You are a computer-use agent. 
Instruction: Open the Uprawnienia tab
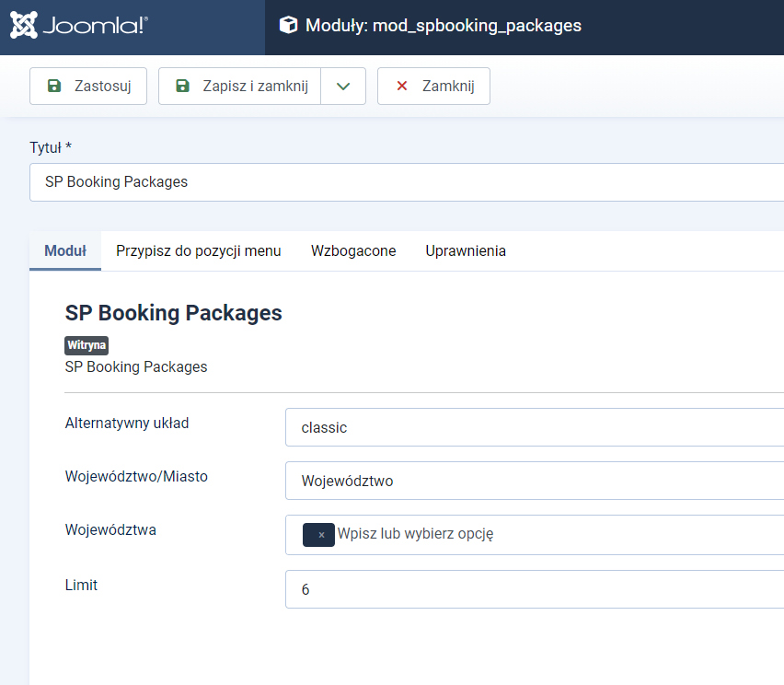[466, 251]
